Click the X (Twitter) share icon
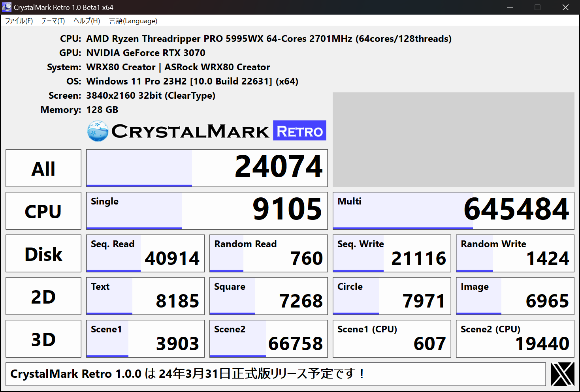The width and height of the screenshot is (580, 392). tap(562, 374)
